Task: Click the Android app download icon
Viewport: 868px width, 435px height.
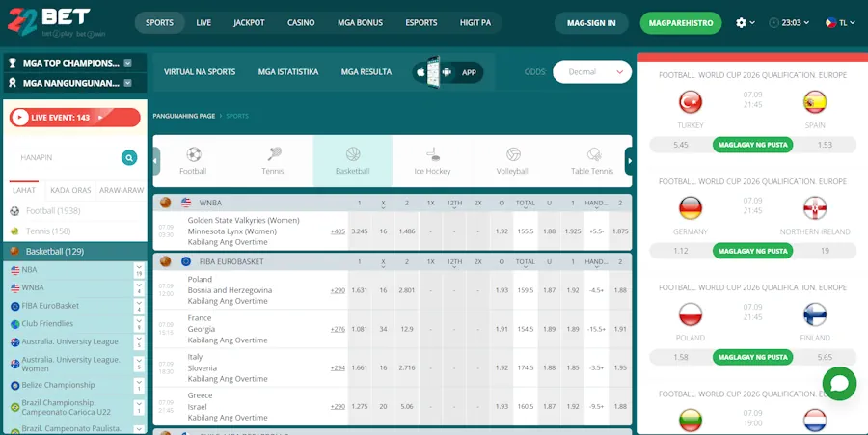Action: click(x=447, y=72)
